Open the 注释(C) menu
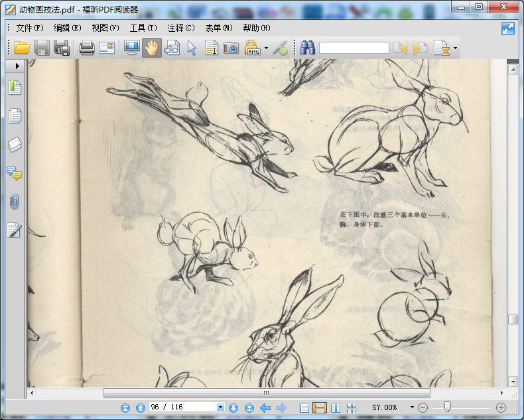The width and height of the screenshot is (524, 420). [x=181, y=28]
